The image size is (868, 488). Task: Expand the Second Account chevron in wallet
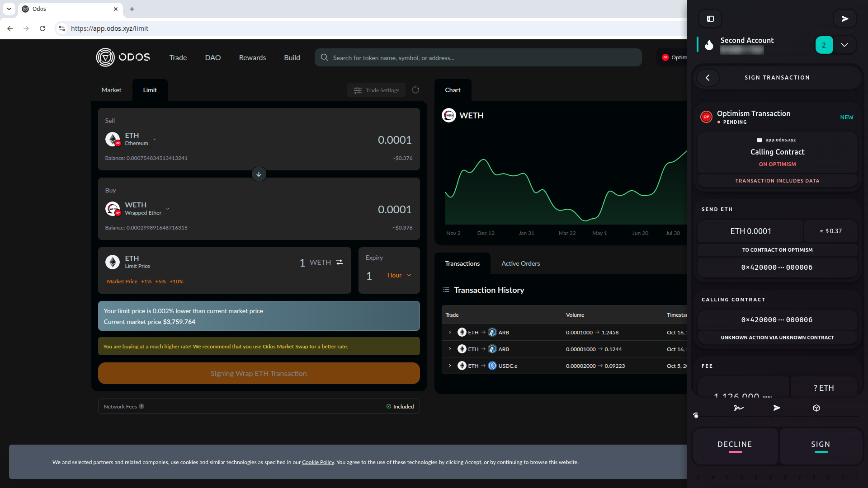coord(844,45)
